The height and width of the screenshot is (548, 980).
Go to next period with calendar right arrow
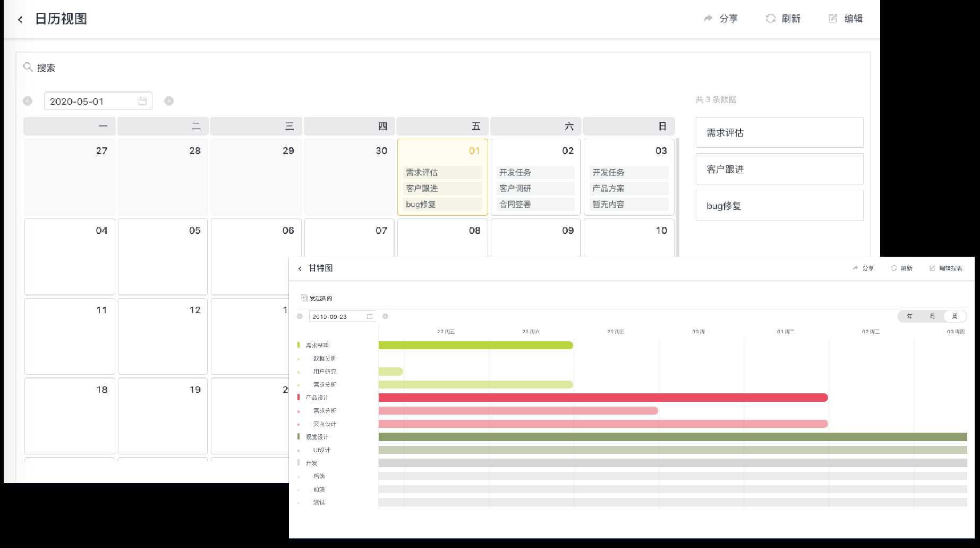point(169,101)
